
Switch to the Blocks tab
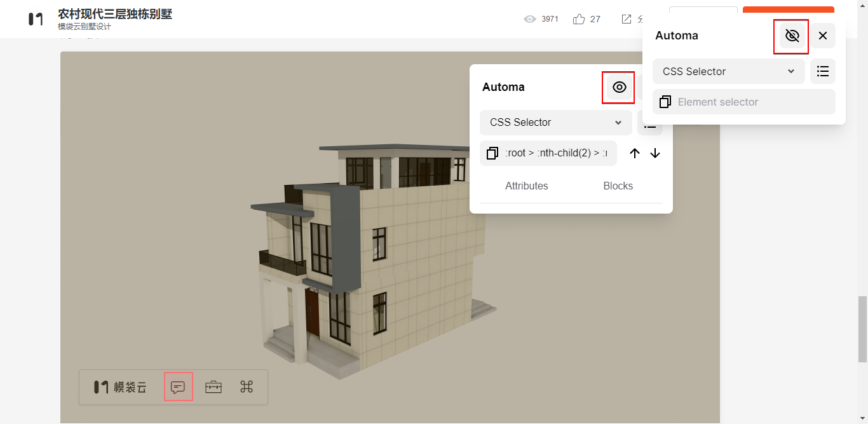coord(618,186)
